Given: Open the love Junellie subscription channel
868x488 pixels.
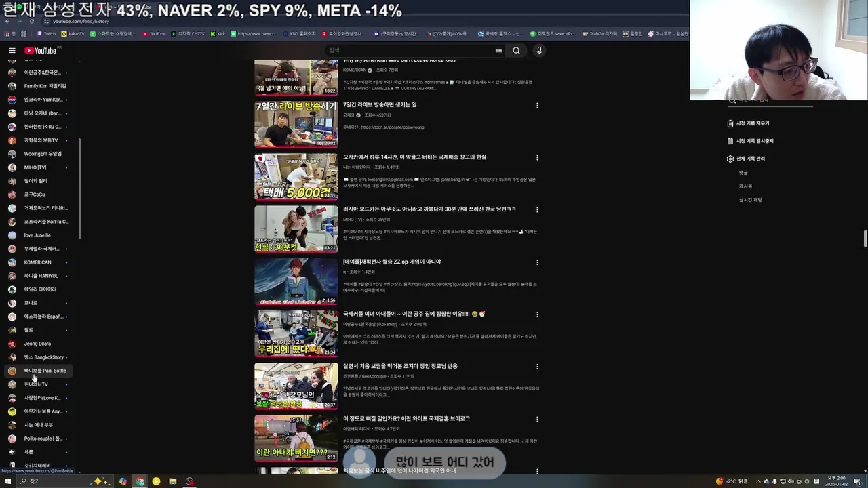Looking at the screenshot, I should 39,235.
